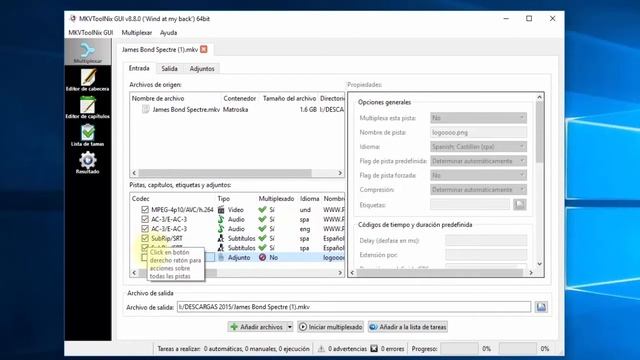Check the Adjunto attachment row checkbox
This screenshot has width=640, height=360.
(144, 258)
